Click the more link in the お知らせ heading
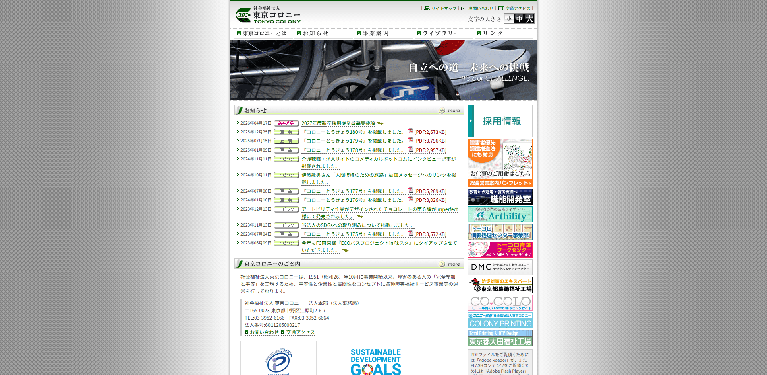 tap(451, 110)
